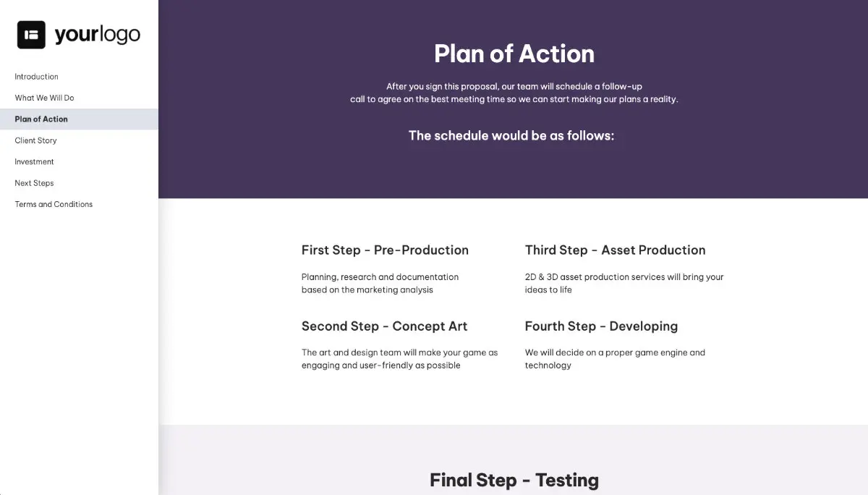Screen dimensions: 868x495
Task: Click the yourlogo brand icon
Action: pyautogui.click(x=30, y=33)
